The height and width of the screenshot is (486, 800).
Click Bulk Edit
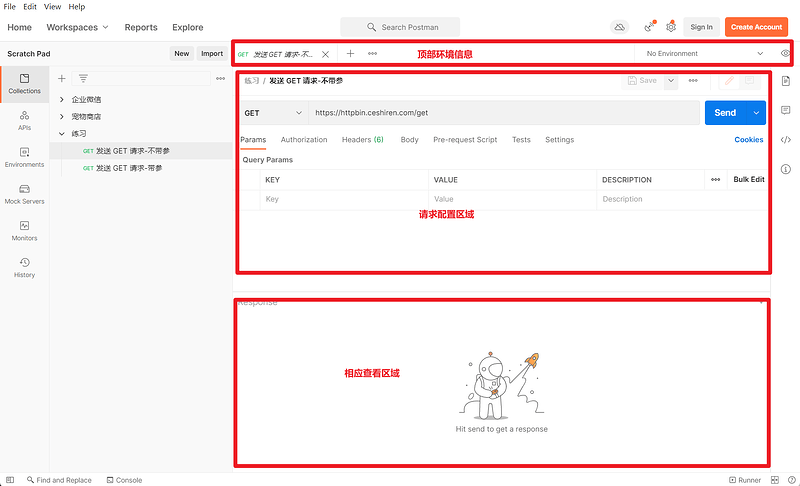[748, 180]
